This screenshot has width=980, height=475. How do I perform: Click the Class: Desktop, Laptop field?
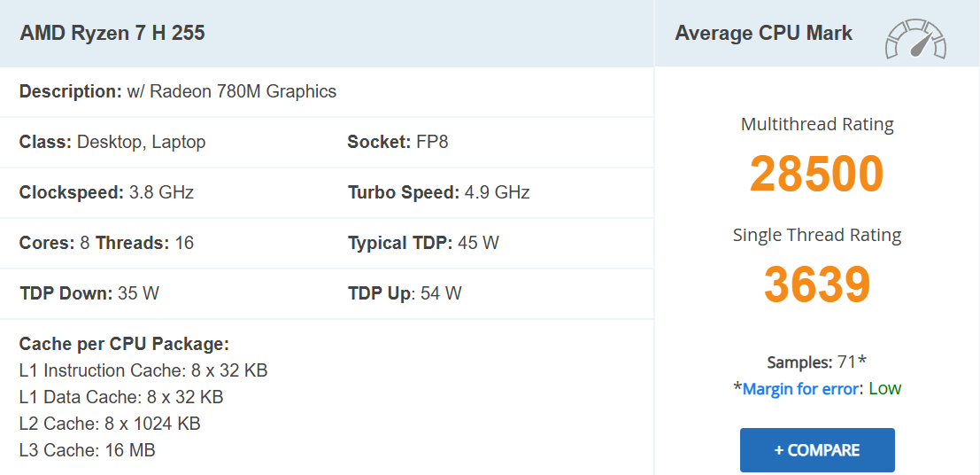pos(112,142)
